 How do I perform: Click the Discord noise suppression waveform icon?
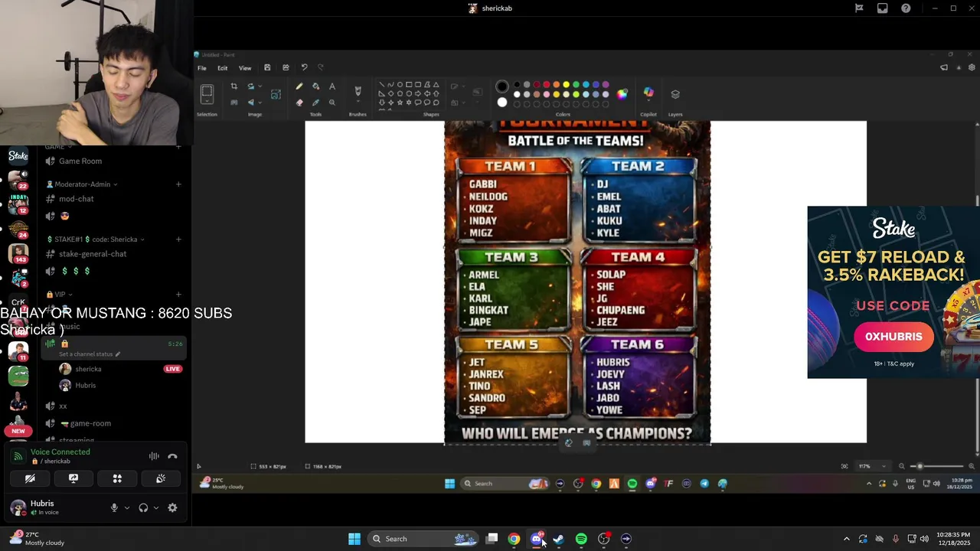tap(154, 456)
